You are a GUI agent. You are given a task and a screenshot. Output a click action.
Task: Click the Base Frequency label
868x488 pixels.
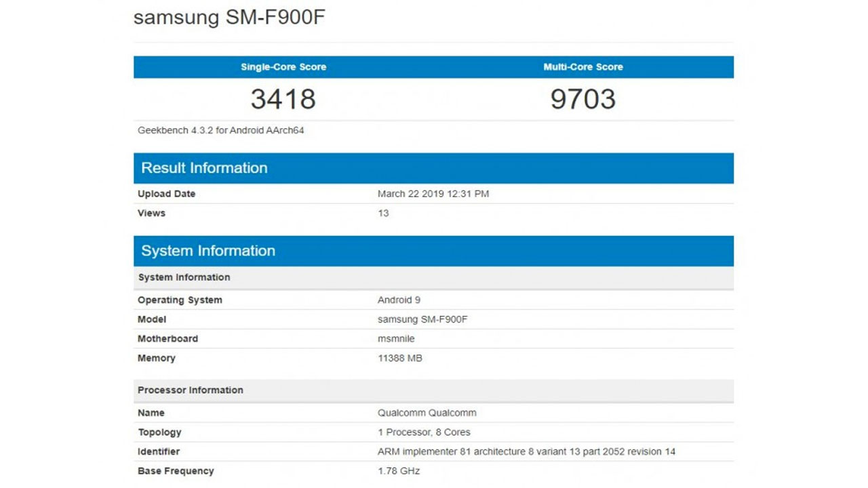176,471
